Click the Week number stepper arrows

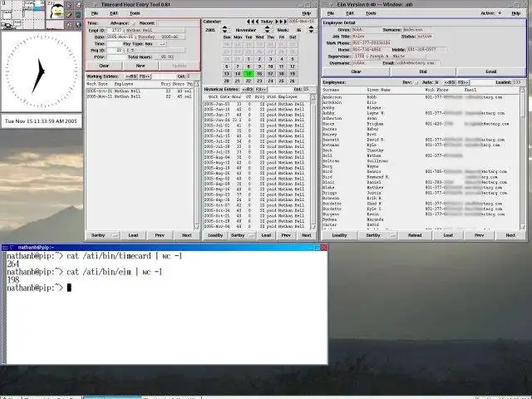click(311, 30)
